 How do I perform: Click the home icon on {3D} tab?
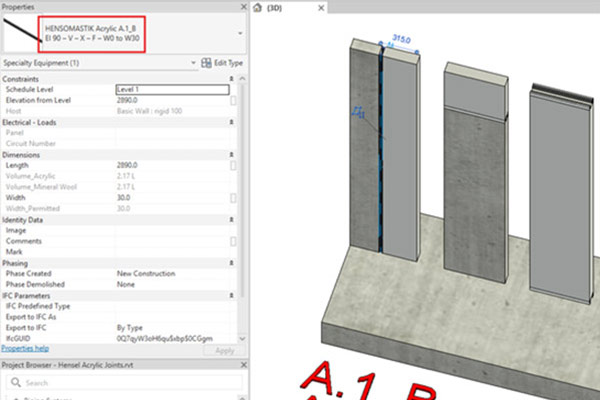point(258,8)
